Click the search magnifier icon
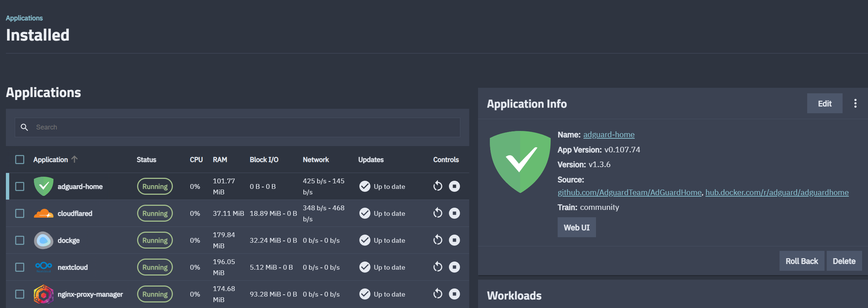The height and width of the screenshot is (308, 868). (24, 127)
